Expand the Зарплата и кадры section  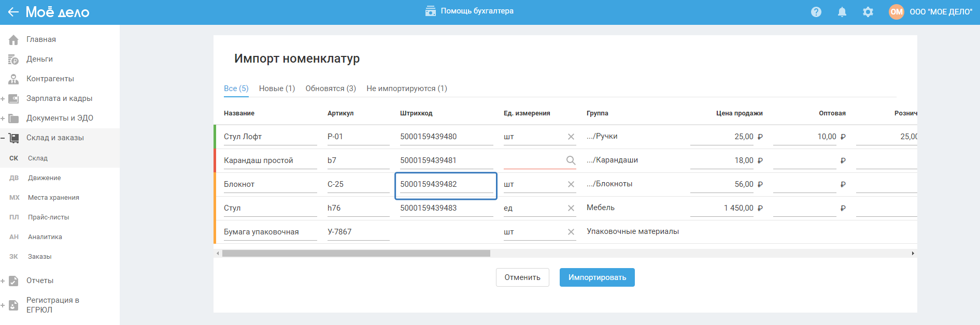[3, 98]
